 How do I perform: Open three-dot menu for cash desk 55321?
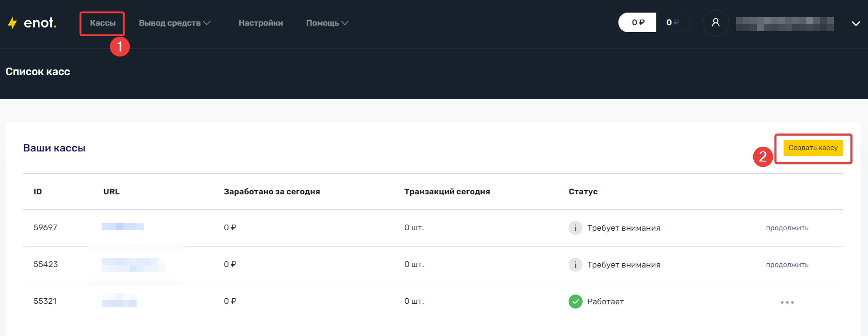pyautogui.click(x=787, y=302)
